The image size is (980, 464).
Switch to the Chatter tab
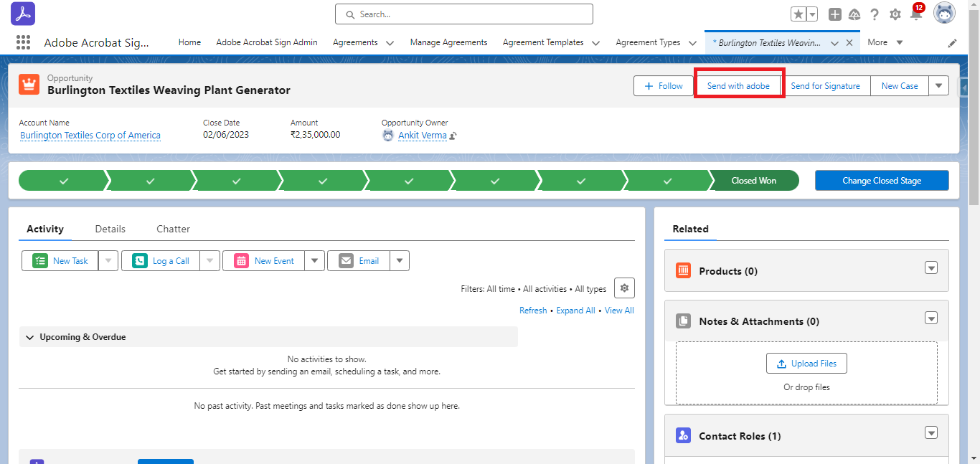point(174,229)
